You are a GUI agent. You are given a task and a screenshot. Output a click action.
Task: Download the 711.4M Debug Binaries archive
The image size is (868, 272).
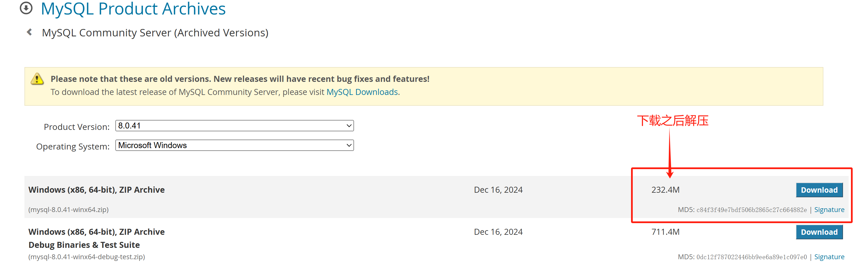point(819,232)
